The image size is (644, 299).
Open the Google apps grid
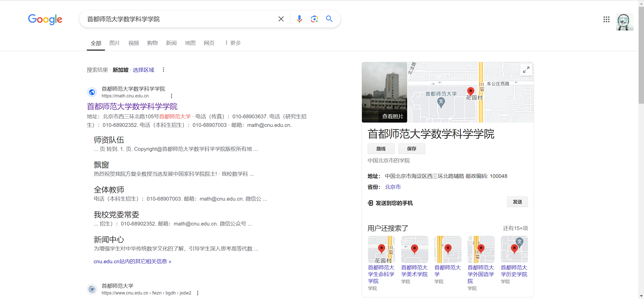tap(606, 19)
